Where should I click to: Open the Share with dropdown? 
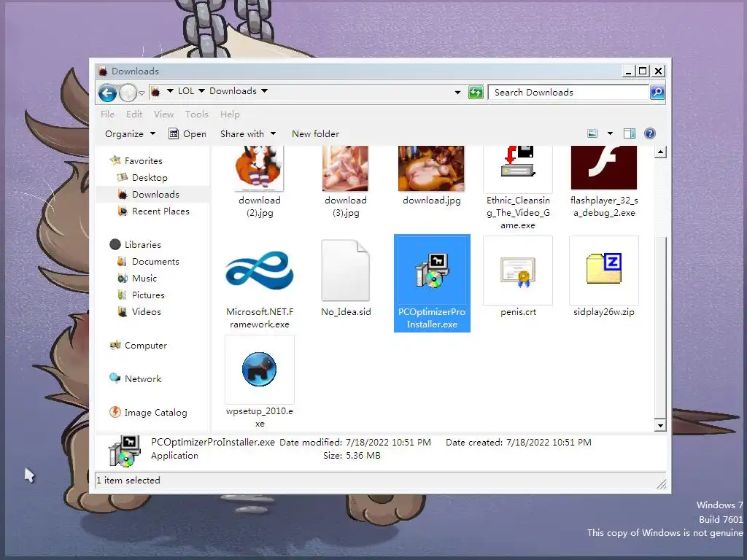(x=248, y=134)
